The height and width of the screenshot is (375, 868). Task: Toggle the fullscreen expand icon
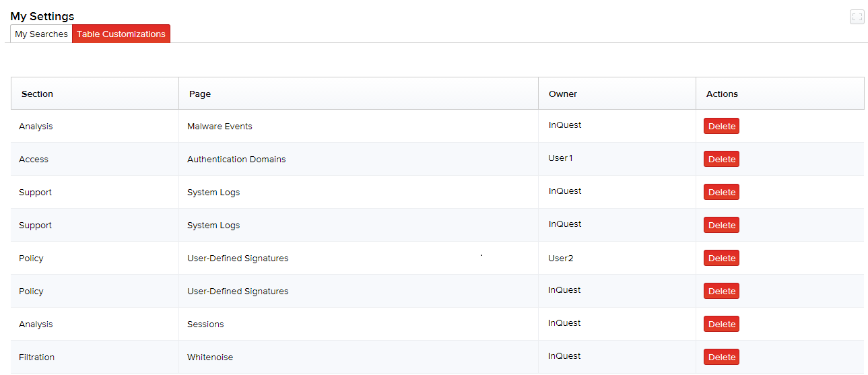pos(857,18)
